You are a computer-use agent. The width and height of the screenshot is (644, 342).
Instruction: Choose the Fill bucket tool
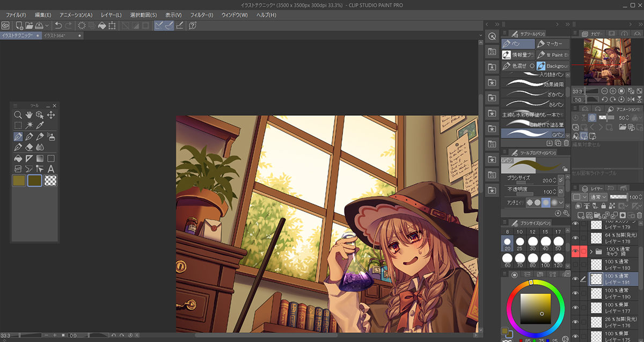click(18, 158)
